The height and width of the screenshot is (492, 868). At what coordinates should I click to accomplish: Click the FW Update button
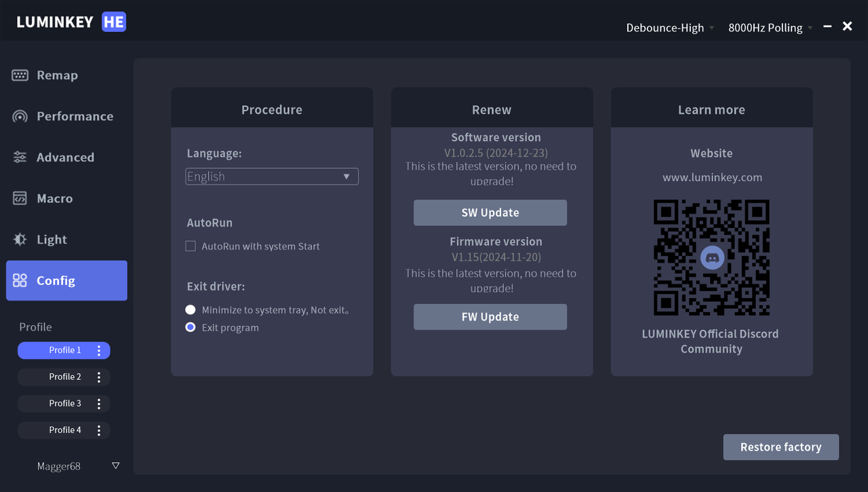coord(490,317)
